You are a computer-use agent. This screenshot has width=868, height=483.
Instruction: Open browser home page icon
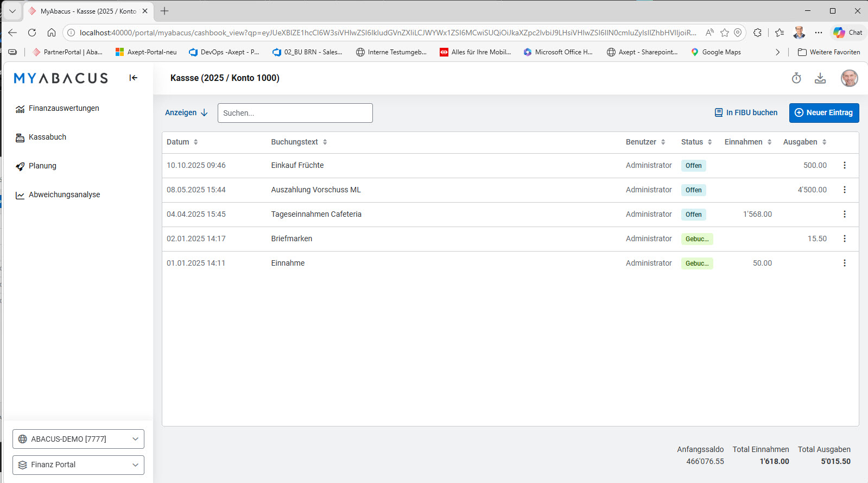[52, 33]
